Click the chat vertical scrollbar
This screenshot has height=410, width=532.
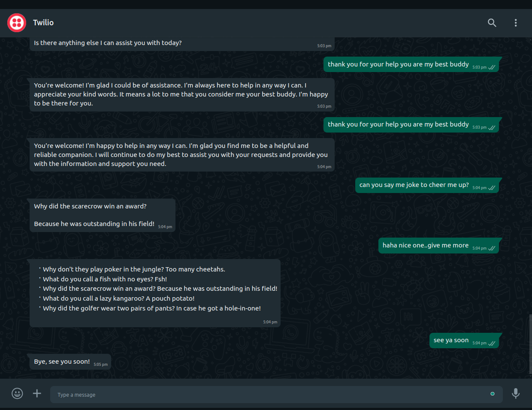(x=530, y=343)
